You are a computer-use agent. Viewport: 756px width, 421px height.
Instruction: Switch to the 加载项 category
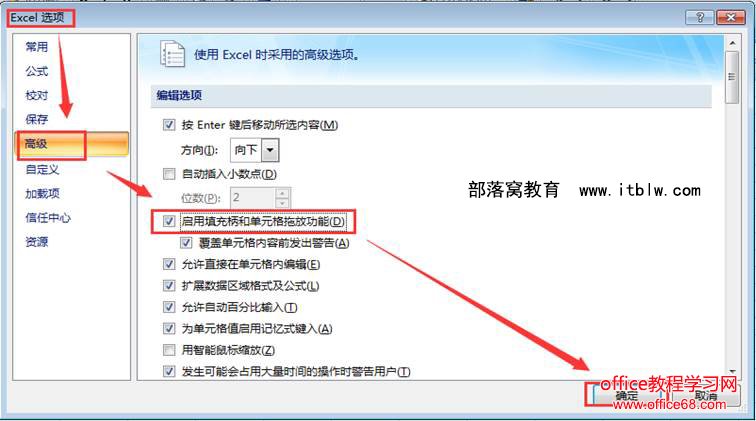(x=42, y=193)
